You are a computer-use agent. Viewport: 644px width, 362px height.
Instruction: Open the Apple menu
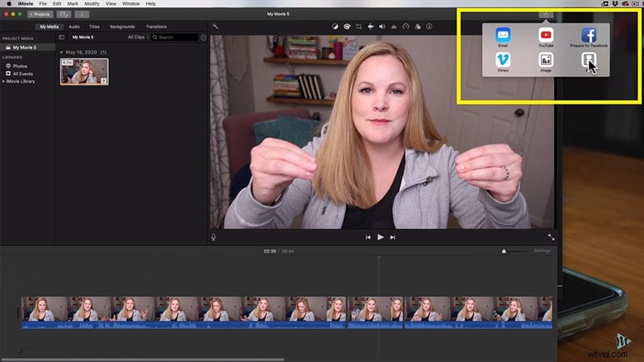(9, 4)
